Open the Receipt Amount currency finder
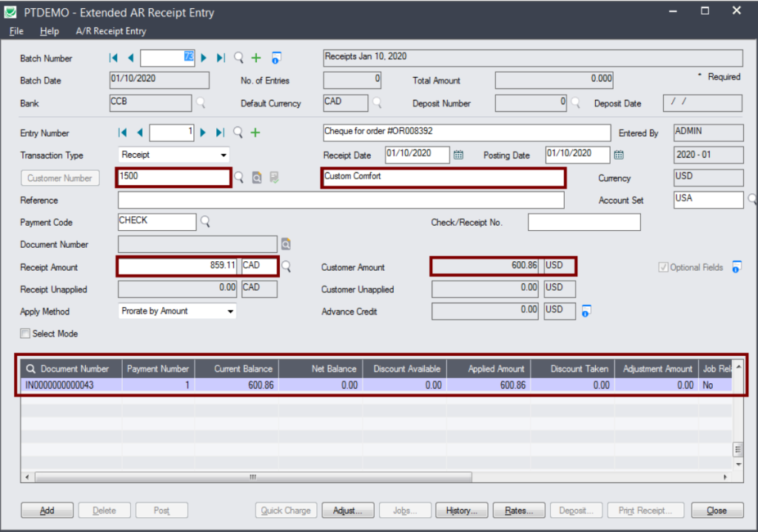The height and width of the screenshot is (532, 758). coord(286,266)
